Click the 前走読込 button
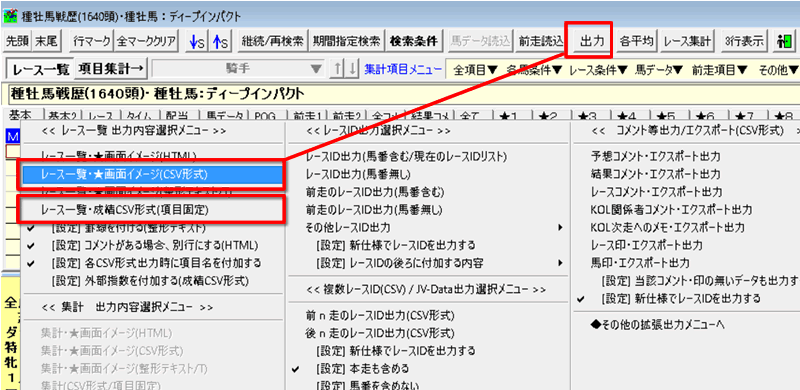The image size is (800, 390). (x=541, y=41)
